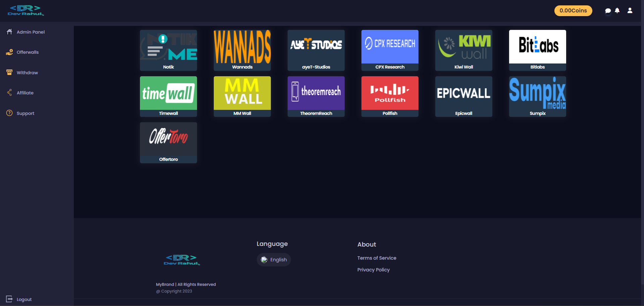The width and height of the screenshot is (644, 306).
Task: Launch the Timewall offerwall
Action: pyautogui.click(x=168, y=96)
